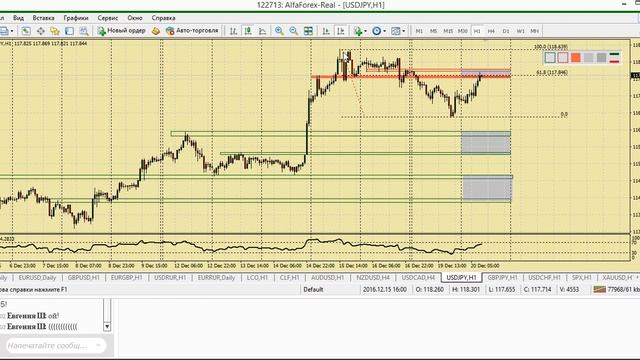The image size is (640, 360).
Task: Open the profiles icon at toolbar start
Action: click(4, 31)
